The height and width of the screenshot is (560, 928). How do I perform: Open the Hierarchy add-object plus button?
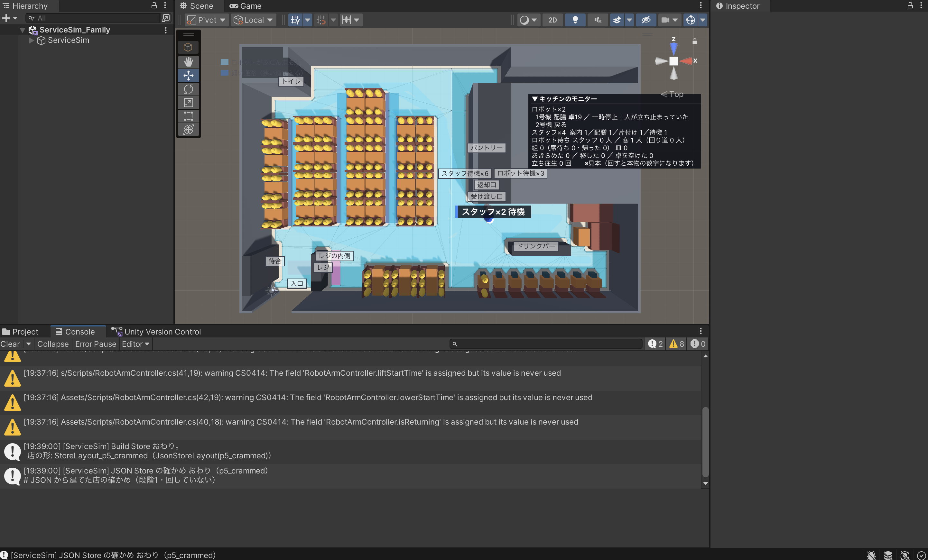pyautogui.click(x=6, y=18)
